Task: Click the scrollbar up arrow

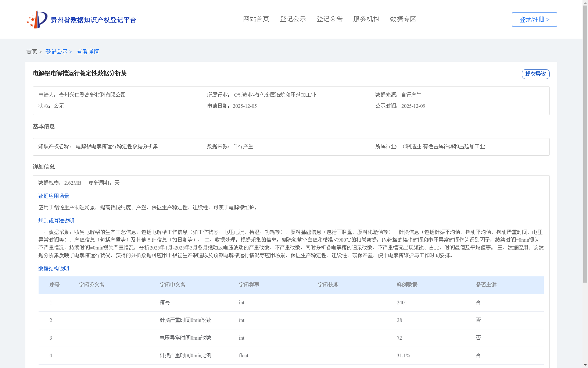Action: (x=585, y=3)
